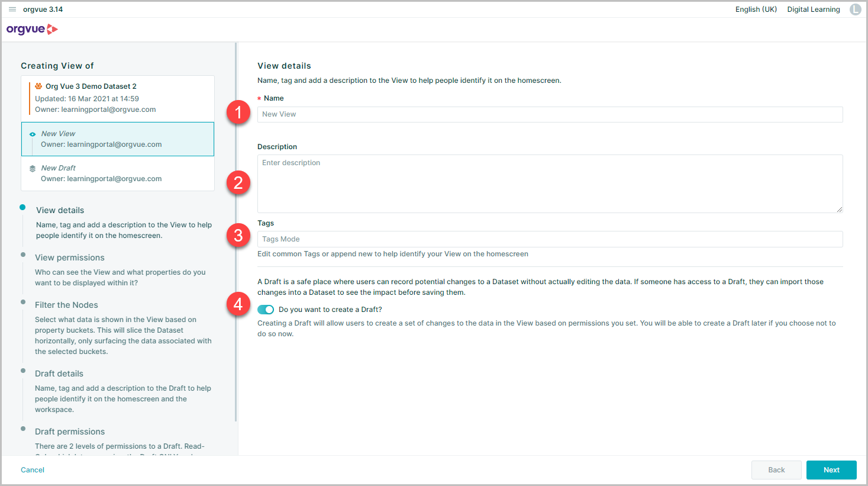The image size is (868, 486).
Task: Click into the Description text area
Action: coord(550,184)
